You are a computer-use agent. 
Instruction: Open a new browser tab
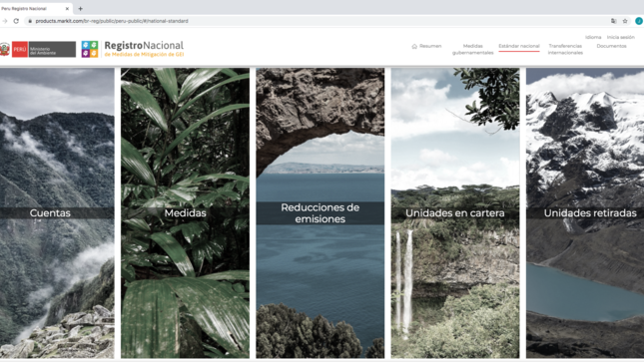click(x=81, y=8)
